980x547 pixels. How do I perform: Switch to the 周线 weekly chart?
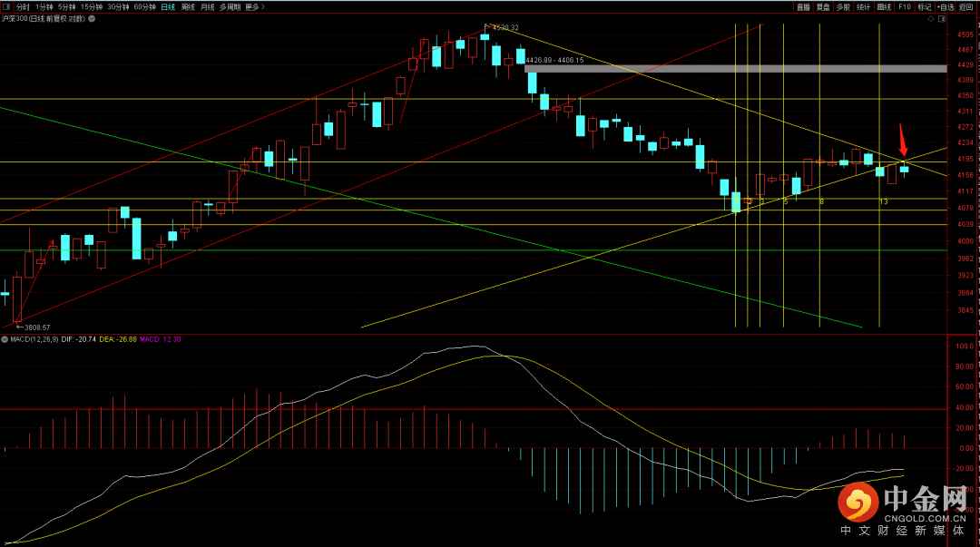(188, 7)
